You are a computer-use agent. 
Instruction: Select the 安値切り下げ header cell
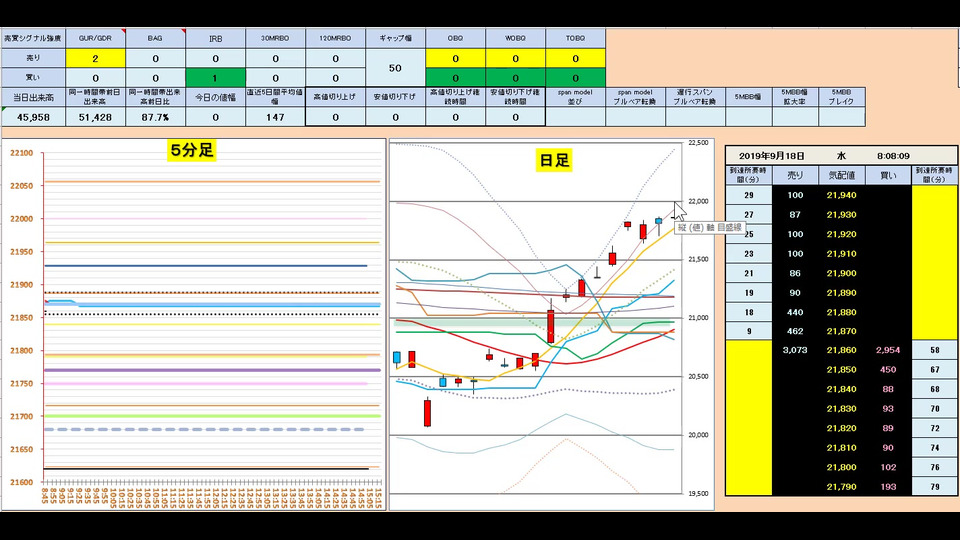pyautogui.click(x=396, y=97)
